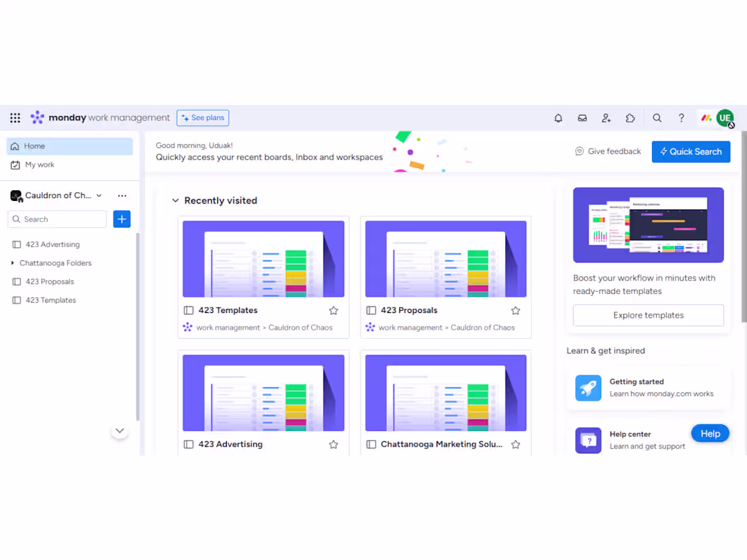This screenshot has width=747, height=560.
Task: Open the product switcher grid icon
Action: pyautogui.click(x=14, y=117)
